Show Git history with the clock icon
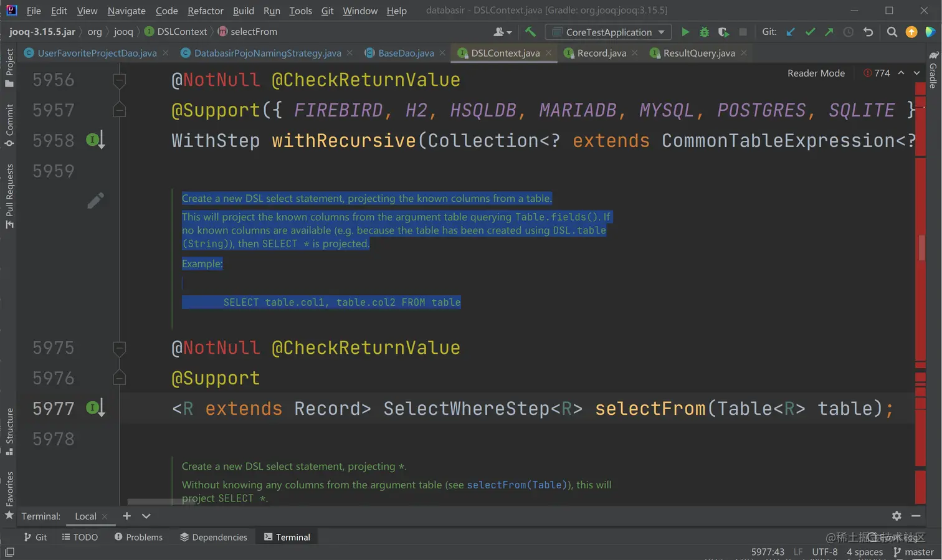Viewport: 942px width, 560px height. click(x=849, y=32)
